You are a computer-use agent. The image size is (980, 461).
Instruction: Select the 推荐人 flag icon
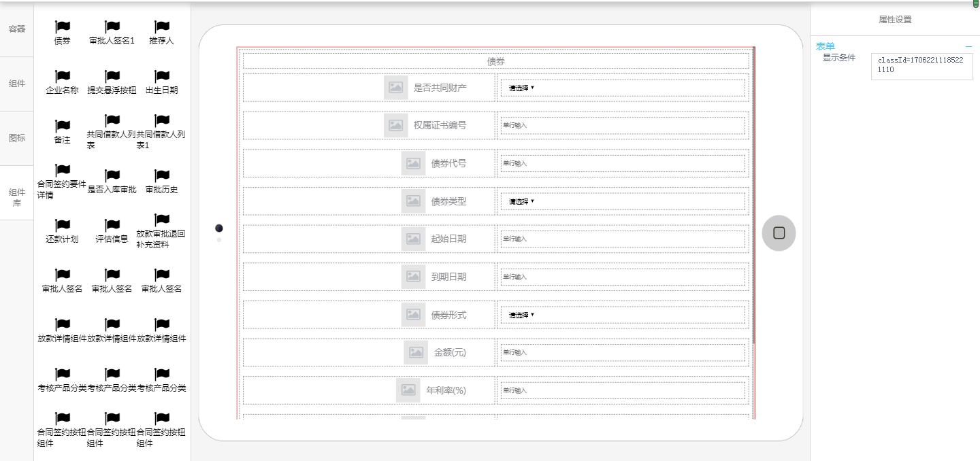[162, 27]
